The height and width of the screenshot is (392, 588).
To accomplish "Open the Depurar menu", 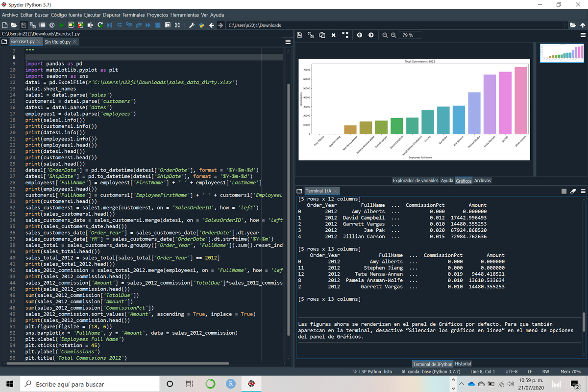I will click(112, 15).
